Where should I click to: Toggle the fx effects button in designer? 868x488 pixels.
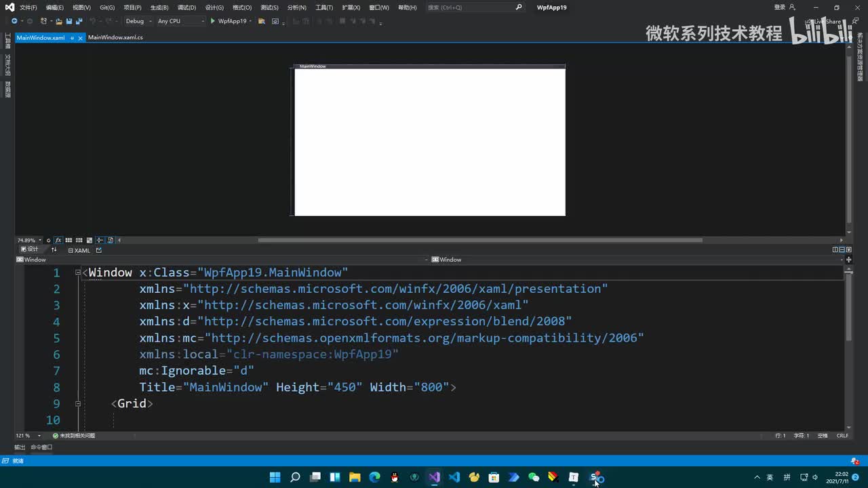point(58,240)
